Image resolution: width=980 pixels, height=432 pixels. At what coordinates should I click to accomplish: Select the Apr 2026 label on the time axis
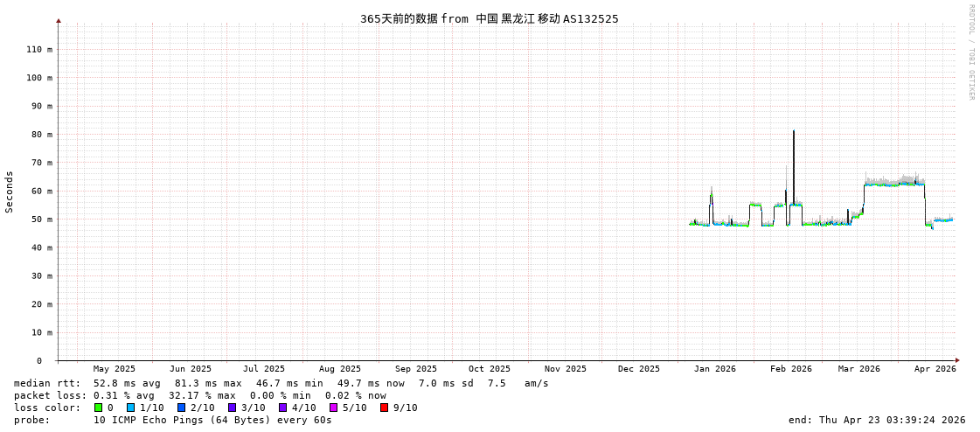point(935,369)
